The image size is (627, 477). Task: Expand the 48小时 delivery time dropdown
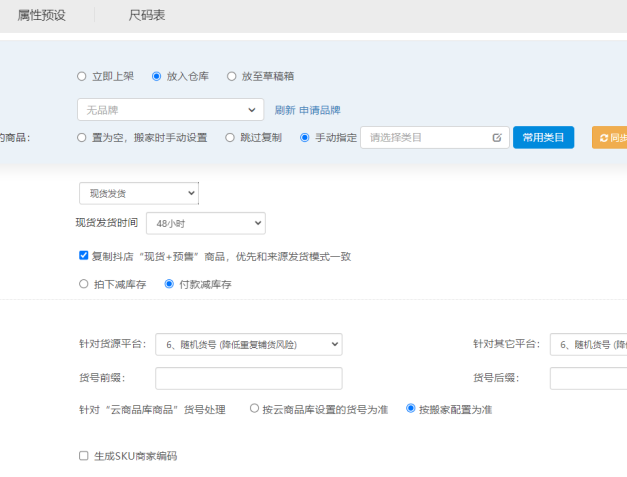click(205, 223)
